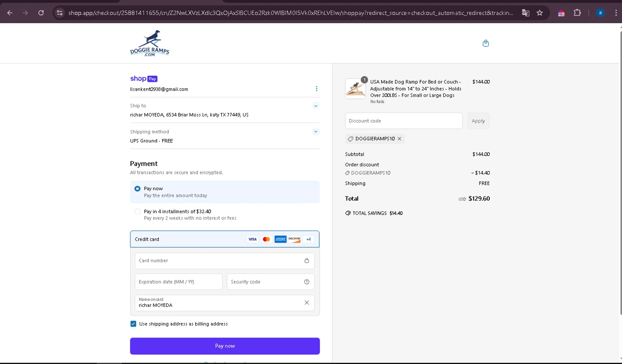Click the dog ramp product thumbnail

coord(355,89)
